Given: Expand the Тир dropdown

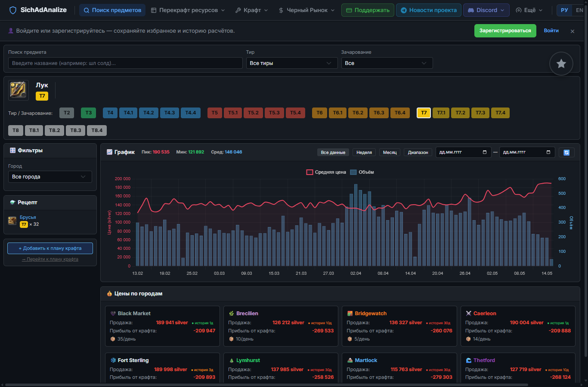Looking at the screenshot, I should pyautogui.click(x=292, y=63).
